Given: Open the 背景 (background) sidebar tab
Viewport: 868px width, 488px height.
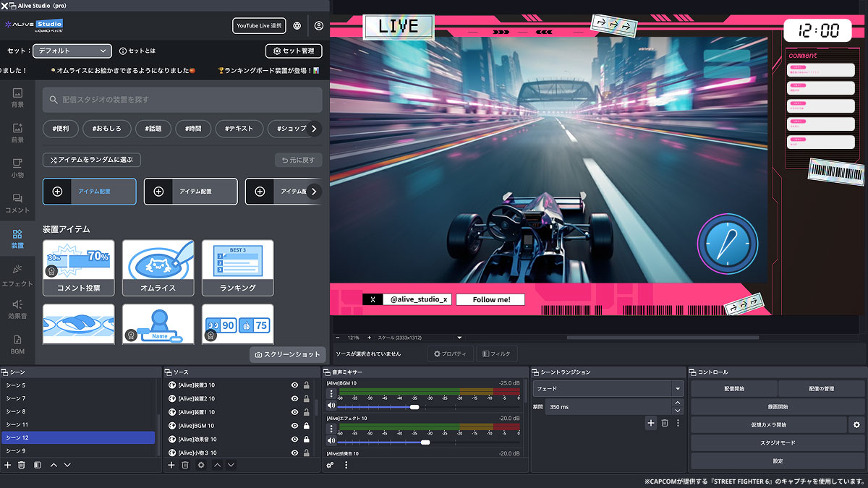Looking at the screenshot, I should 17,98.
